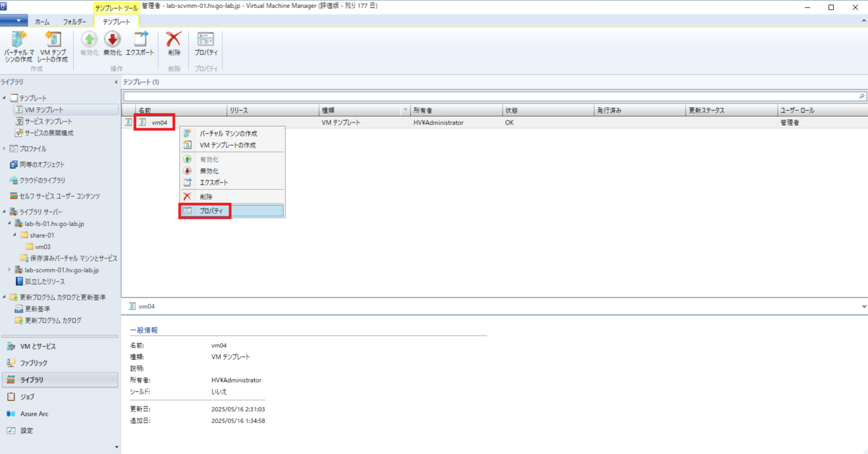
Task: Collapse lab-fs-01.hv.go-lab.jp server node
Action: click(9, 223)
